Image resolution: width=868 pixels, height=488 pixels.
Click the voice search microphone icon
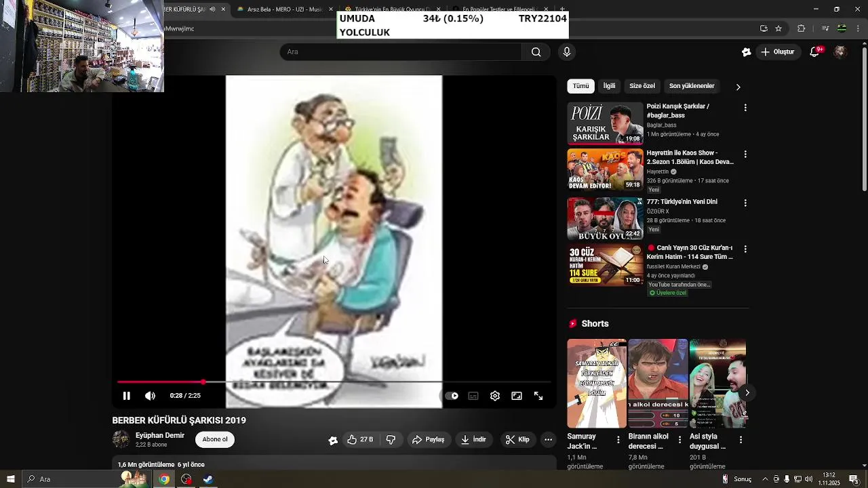pyautogui.click(x=567, y=52)
